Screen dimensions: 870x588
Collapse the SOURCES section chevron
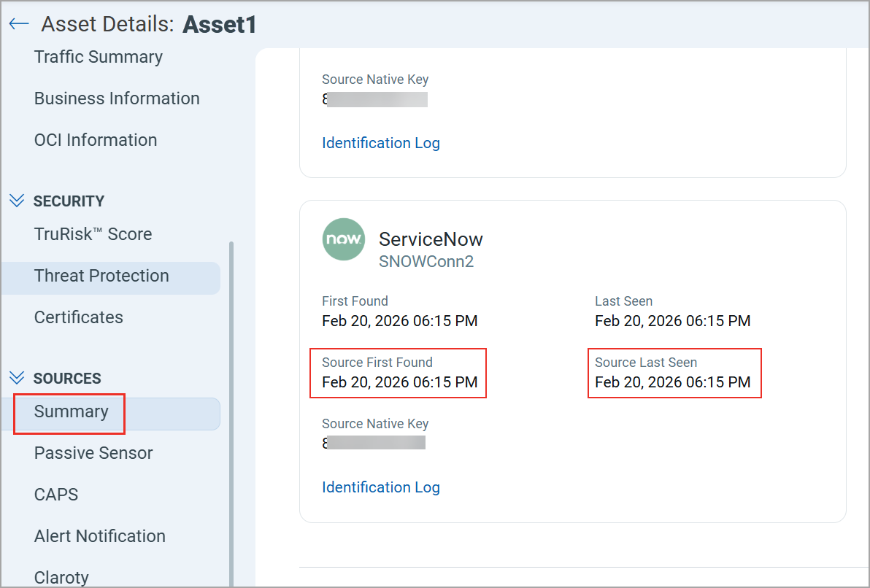pyautogui.click(x=16, y=378)
